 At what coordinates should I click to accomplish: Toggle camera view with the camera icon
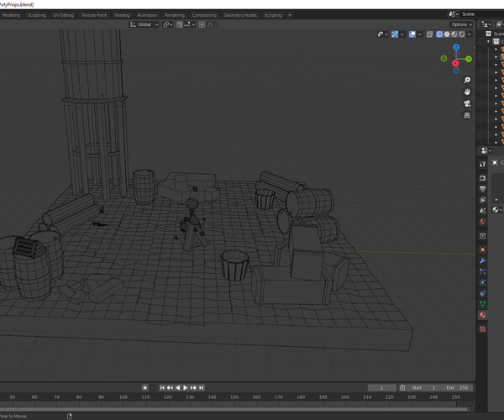pos(467,103)
